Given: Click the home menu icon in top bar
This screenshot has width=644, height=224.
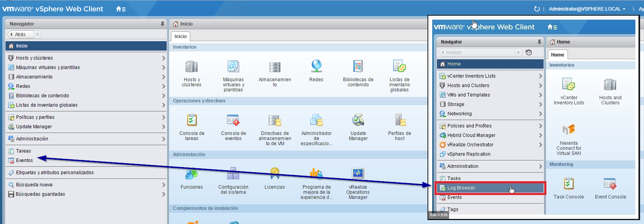Looking at the screenshot, I should [121, 9].
